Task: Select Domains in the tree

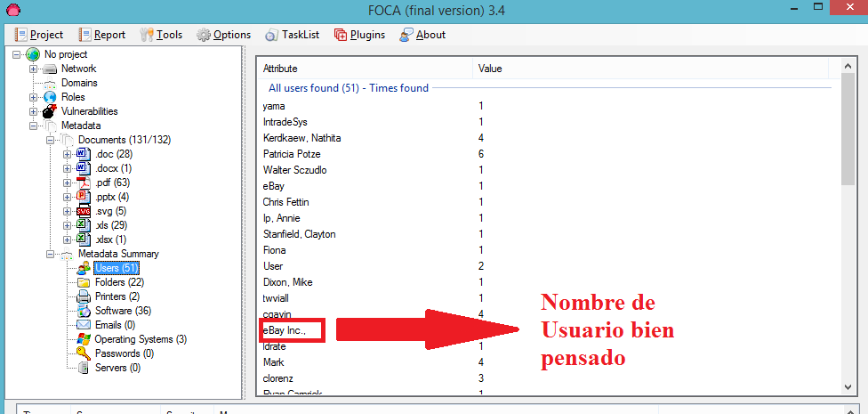Action: pyautogui.click(x=79, y=83)
